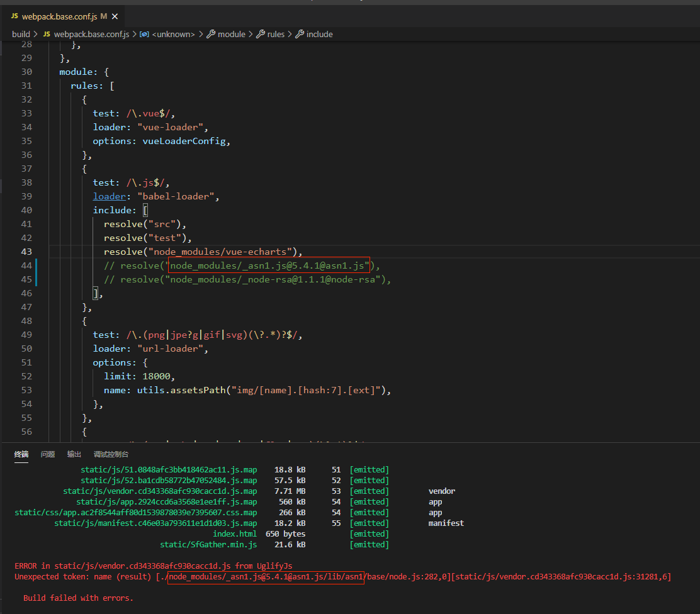Click the Unexpected token: name error line
The image size is (700, 614).
pyautogui.click(x=343, y=577)
